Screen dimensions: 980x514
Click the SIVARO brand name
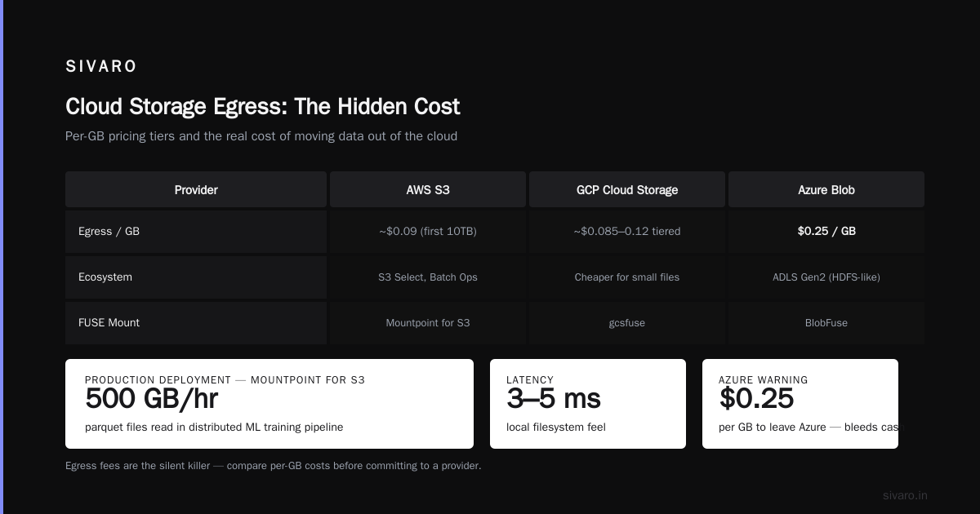point(101,67)
